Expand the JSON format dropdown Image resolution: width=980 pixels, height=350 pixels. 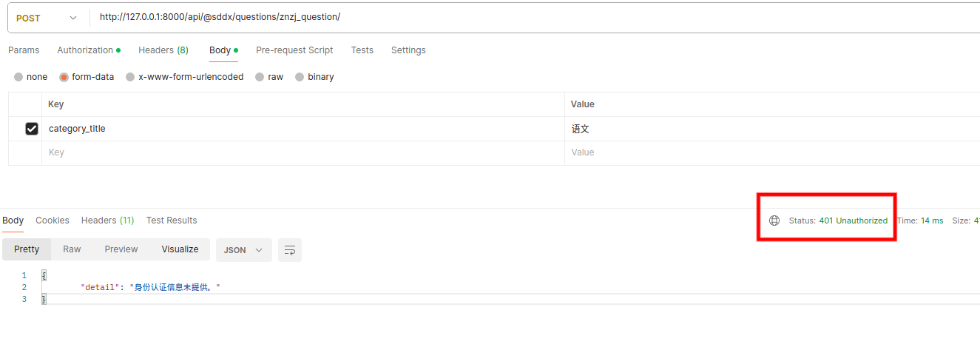(243, 250)
